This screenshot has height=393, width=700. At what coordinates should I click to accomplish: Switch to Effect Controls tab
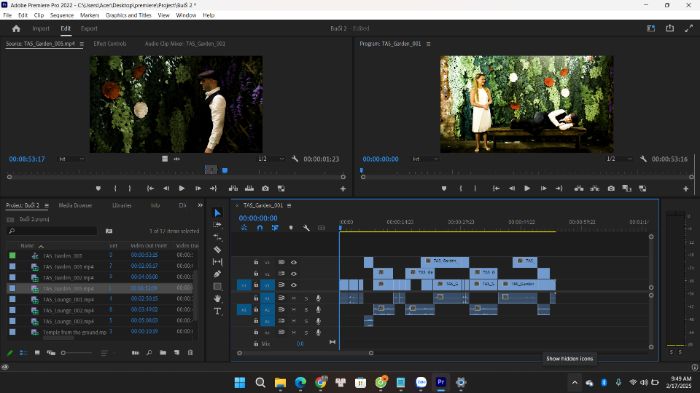pyautogui.click(x=110, y=44)
